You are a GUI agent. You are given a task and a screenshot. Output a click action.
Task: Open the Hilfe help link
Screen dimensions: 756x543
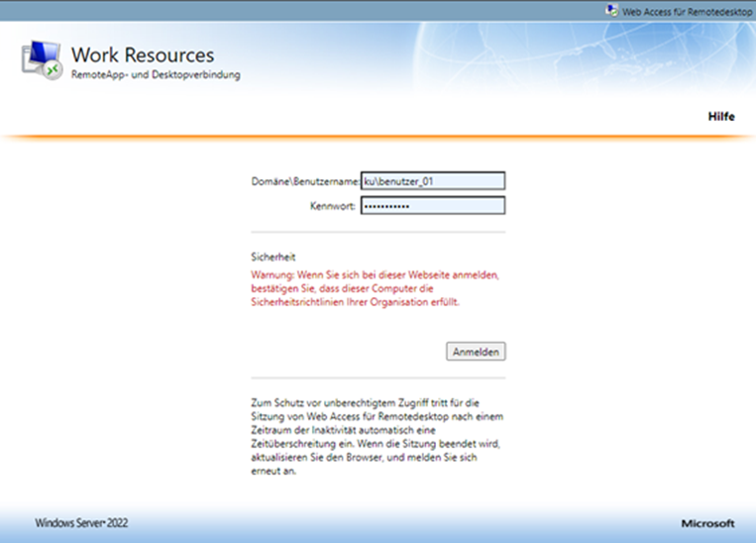[x=720, y=116]
